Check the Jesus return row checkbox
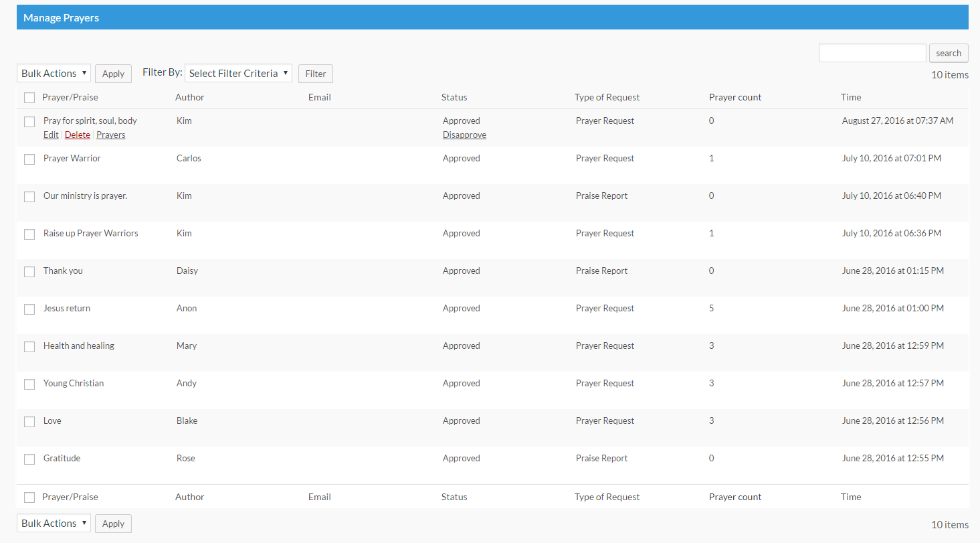980x543 pixels. (29, 309)
